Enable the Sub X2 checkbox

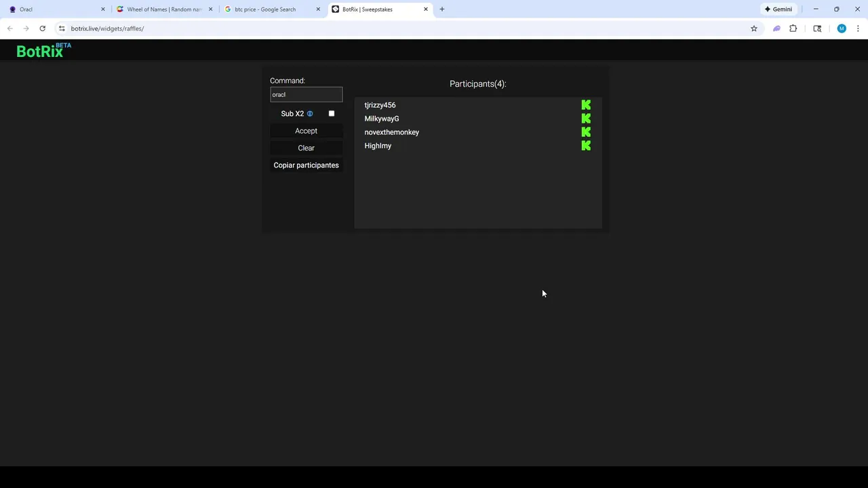(332, 114)
